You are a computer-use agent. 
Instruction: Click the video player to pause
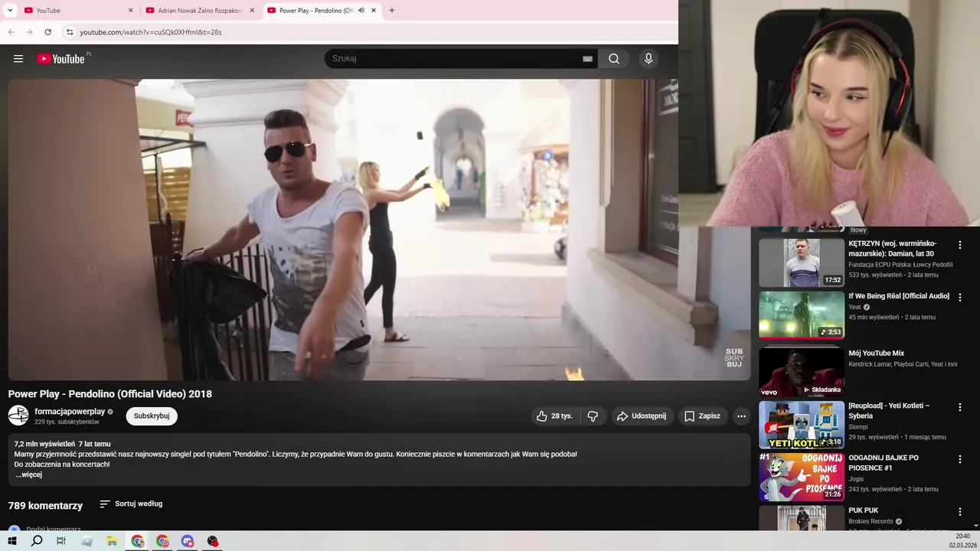[x=379, y=230]
